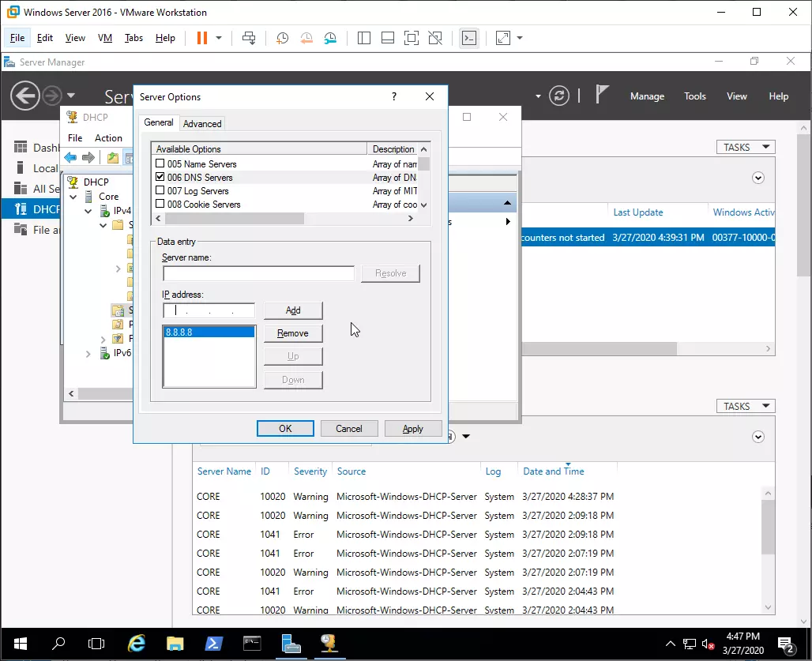812x661 pixels.
Task: Click OK in Server Options
Action: [285, 429]
